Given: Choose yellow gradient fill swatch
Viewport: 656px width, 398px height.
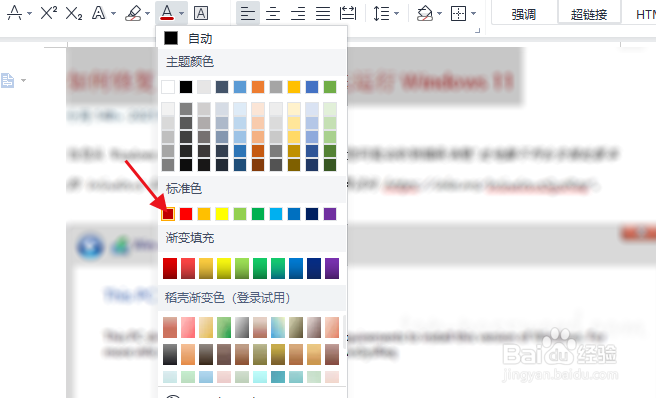Looking at the screenshot, I should click(224, 268).
